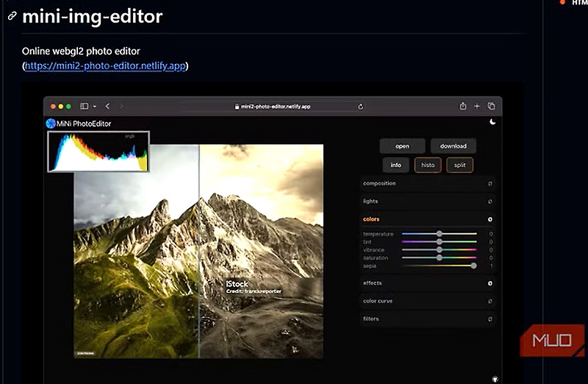Click the dark mode moon icon
The height and width of the screenshot is (384, 588).
coord(492,122)
